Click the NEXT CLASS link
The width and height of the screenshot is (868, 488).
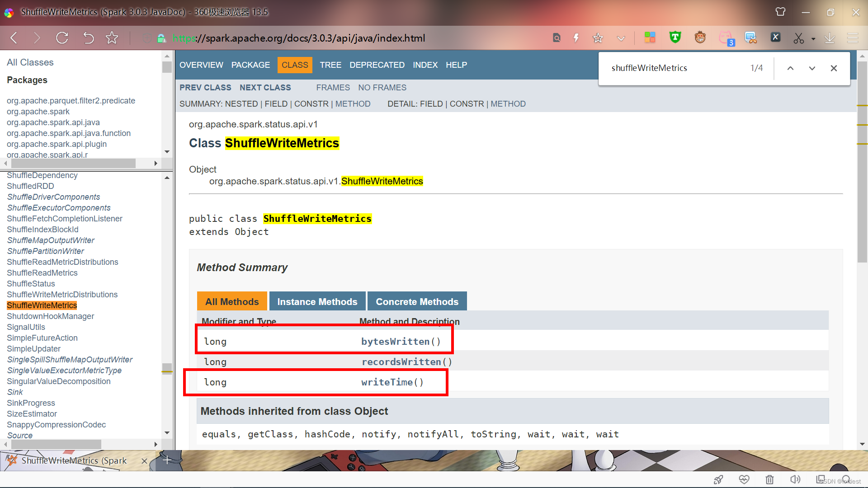point(265,88)
